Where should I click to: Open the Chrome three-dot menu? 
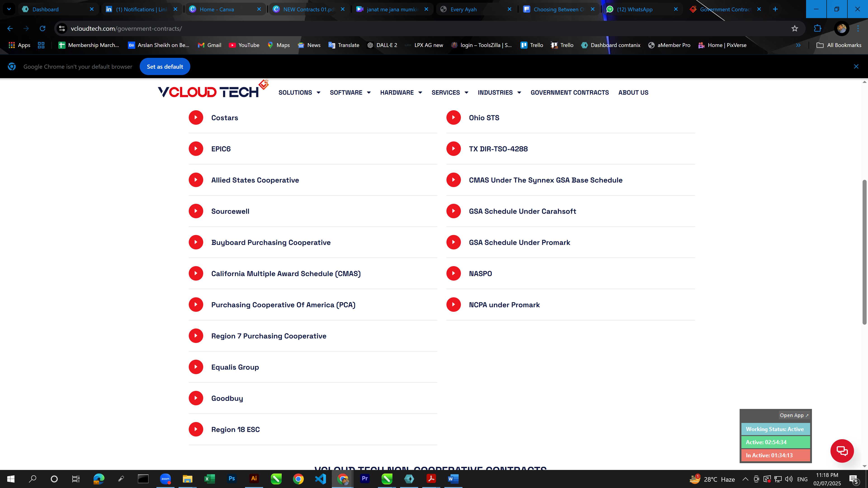click(858, 29)
